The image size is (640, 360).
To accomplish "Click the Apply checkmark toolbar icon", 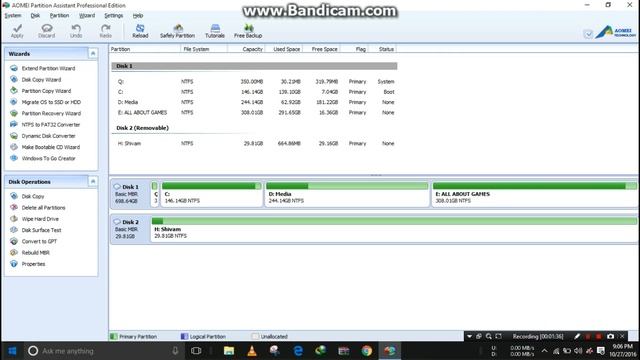I will [x=17, y=31].
